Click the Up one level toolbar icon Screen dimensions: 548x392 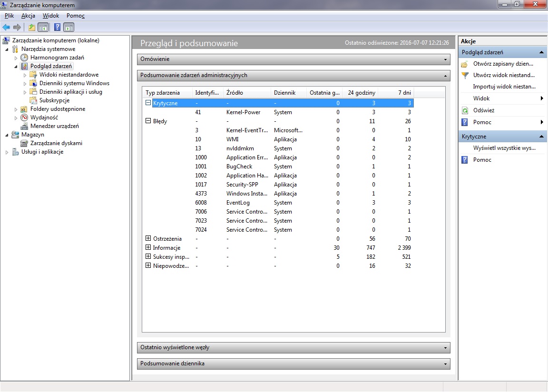coord(32,27)
